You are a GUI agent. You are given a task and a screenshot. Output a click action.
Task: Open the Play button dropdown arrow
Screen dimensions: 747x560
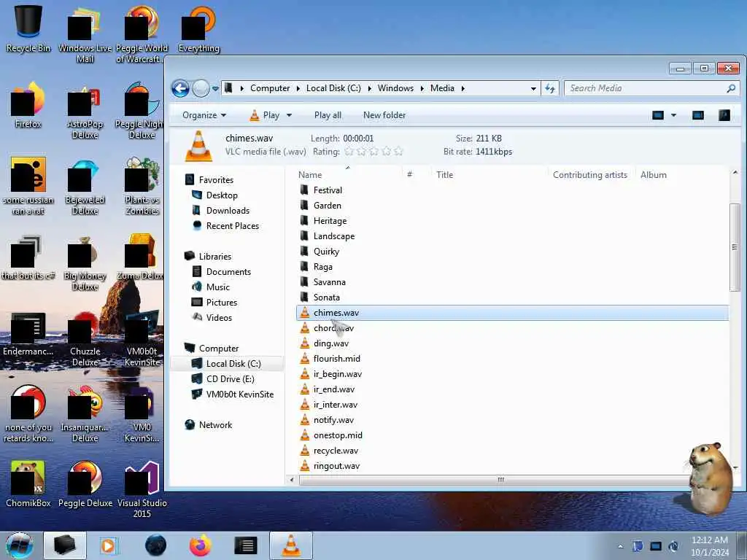click(289, 115)
